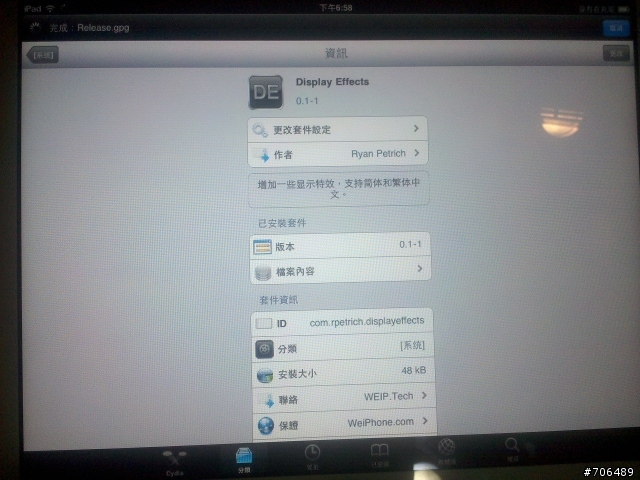This screenshot has height=480, width=640.
Task: Go back with the [系統] button
Action: click(43, 55)
